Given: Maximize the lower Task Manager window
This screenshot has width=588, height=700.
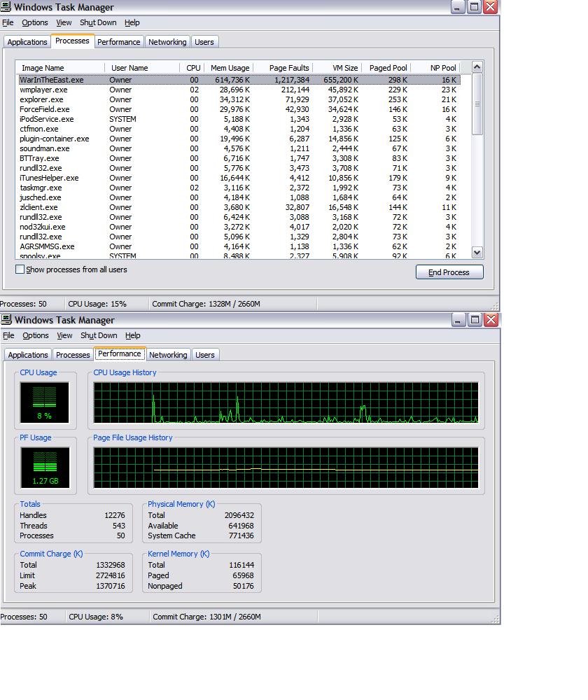Looking at the screenshot, I should click(x=475, y=320).
